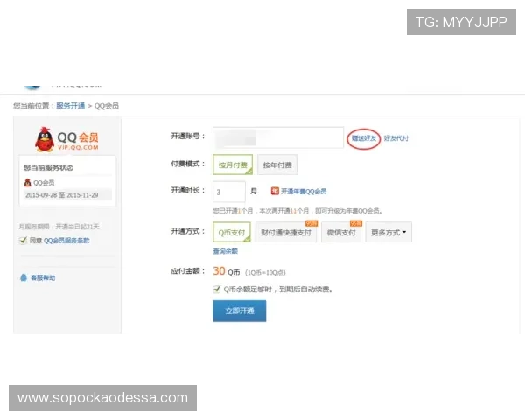525x420 pixels.
Task: Open the 更多方式 dropdown
Action: pyautogui.click(x=388, y=232)
